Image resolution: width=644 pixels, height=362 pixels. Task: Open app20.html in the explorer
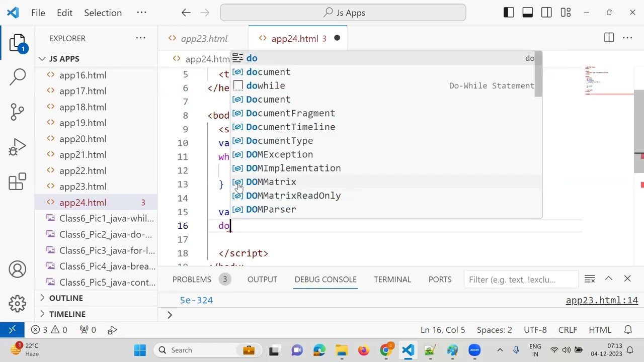pos(96,139)
